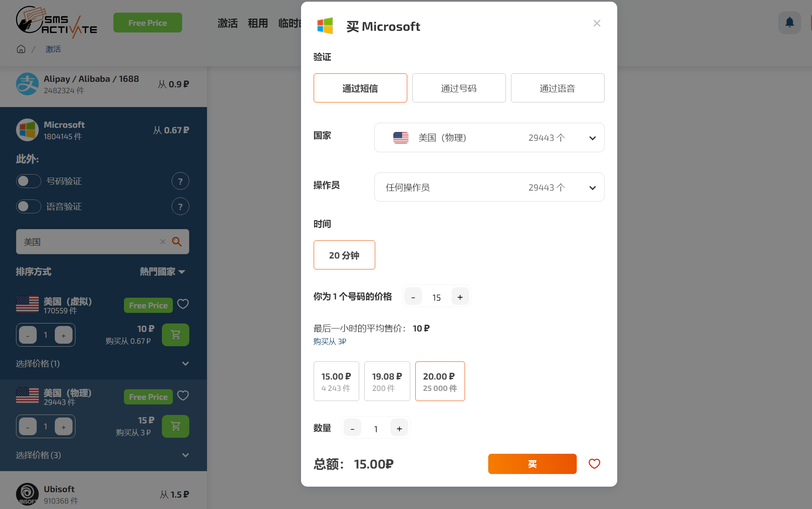Screen dimensions: 812x509
Task: Click the SMS Activate logo
Action: click(x=56, y=22)
